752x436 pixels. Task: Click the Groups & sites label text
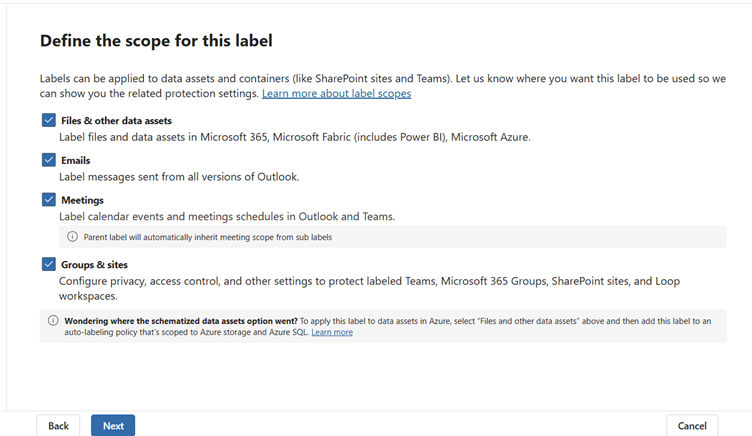click(x=96, y=264)
